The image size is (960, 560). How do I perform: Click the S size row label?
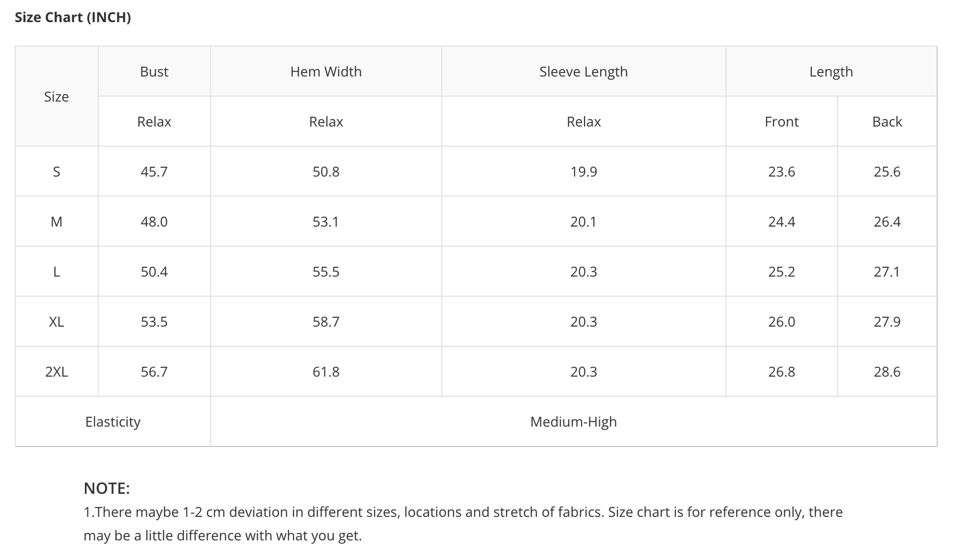[x=56, y=172]
